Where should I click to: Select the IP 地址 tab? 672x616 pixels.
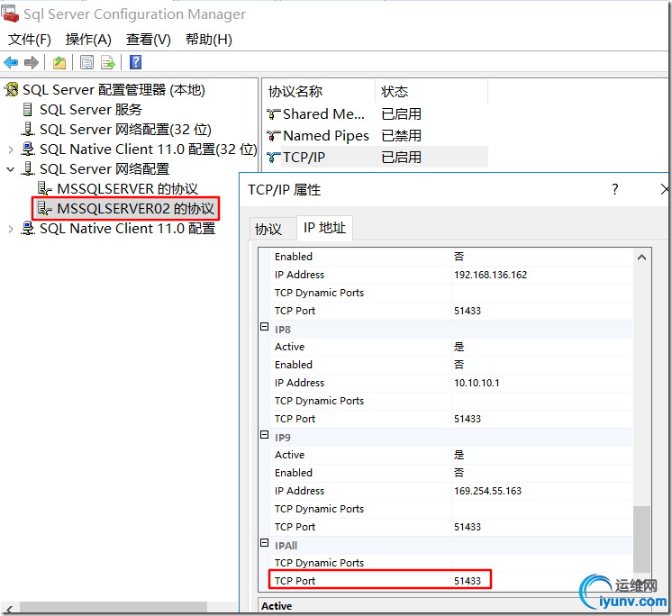click(x=324, y=228)
